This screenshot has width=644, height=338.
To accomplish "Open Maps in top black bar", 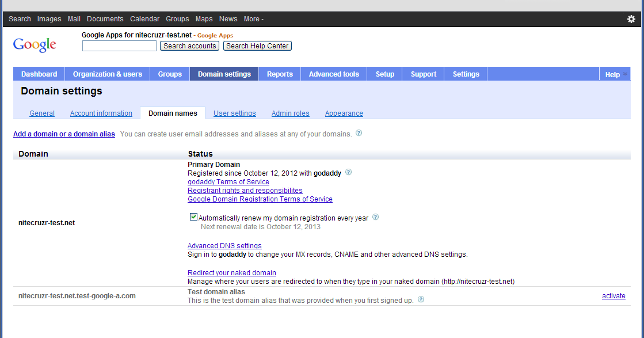I will [204, 19].
